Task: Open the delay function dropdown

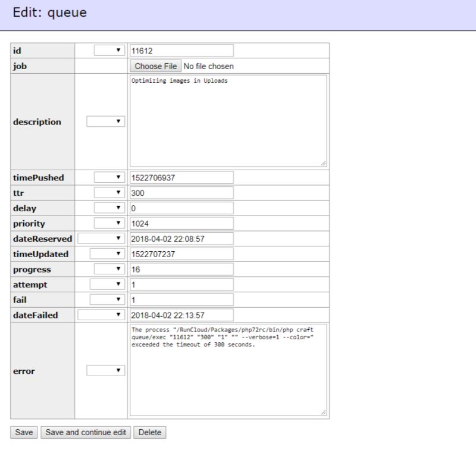Action: coord(109,208)
